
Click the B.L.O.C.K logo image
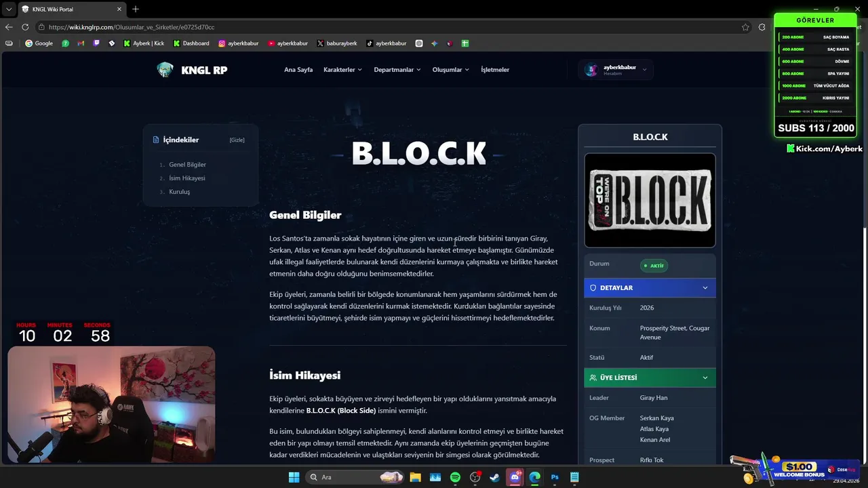[650, 201]
